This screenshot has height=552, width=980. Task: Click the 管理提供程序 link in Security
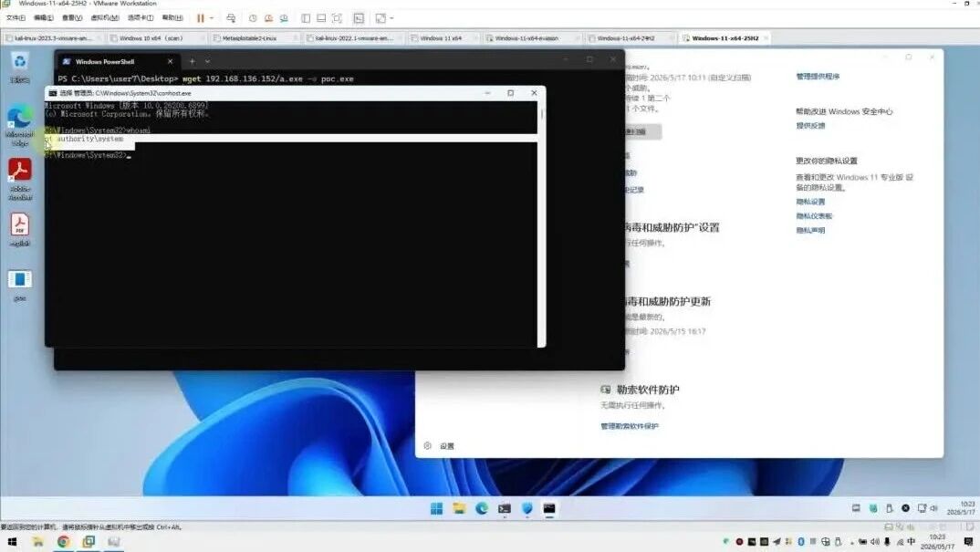(818, 77)
